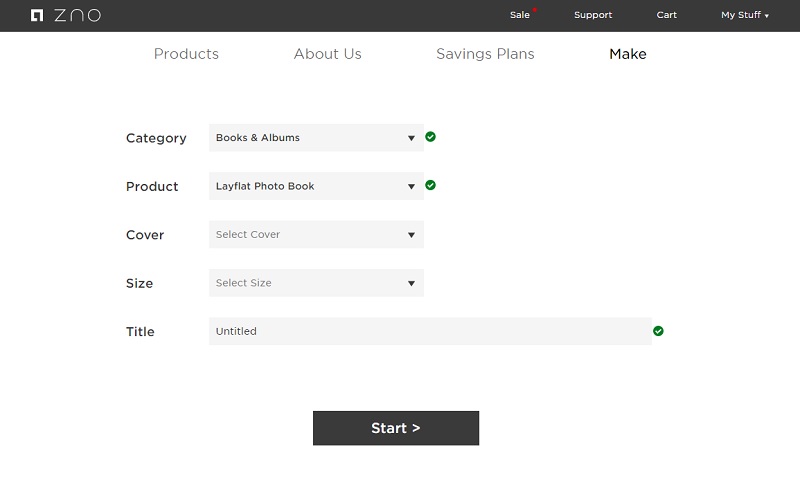Open the Support link
Screen dimensions: 800x498
[593, 15]
